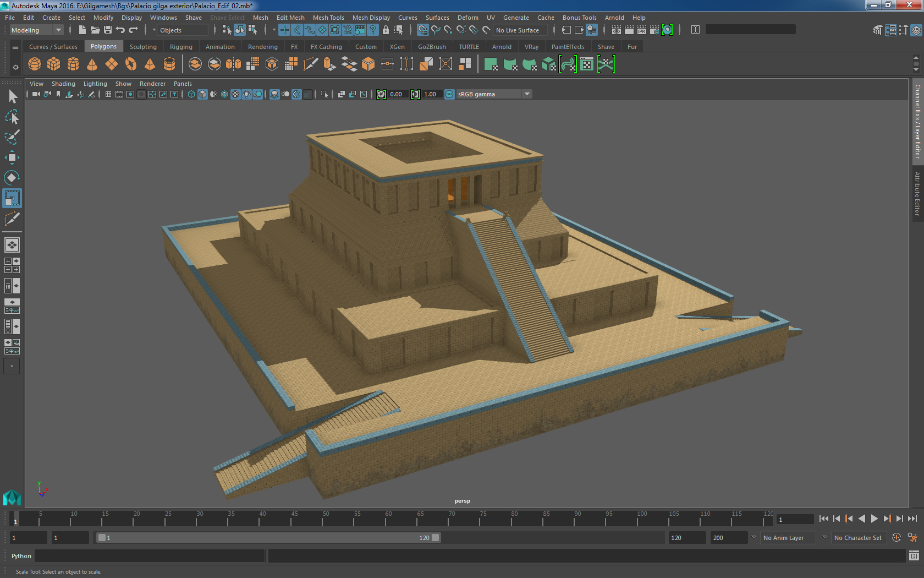Open the Mesh Tools menu
The image size is (924, 578).
pyautogui.click(x=328, y=18)
